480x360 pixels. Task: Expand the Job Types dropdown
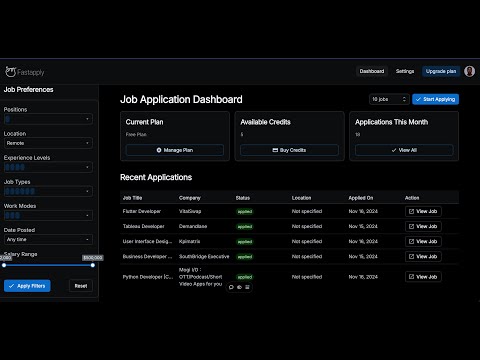point(48,191)
